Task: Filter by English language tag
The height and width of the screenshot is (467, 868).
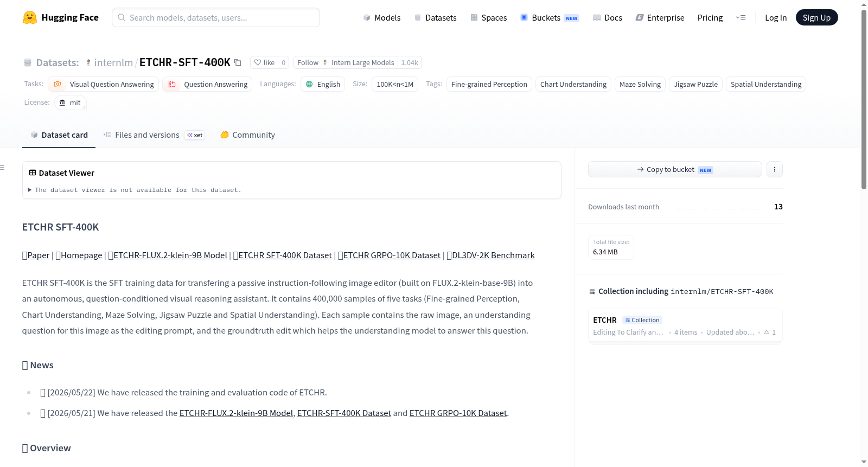Action: 323,84
